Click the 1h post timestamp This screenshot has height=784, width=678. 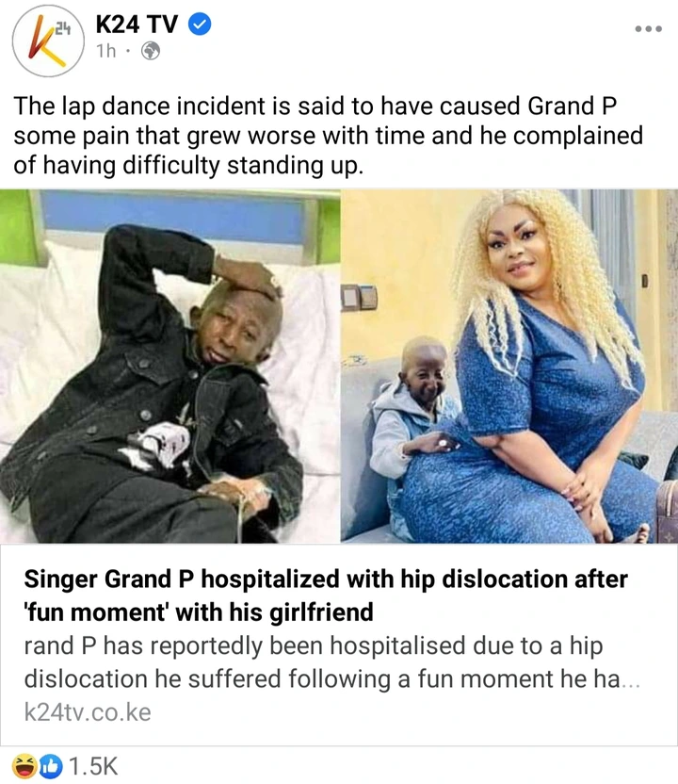pos(106,51)
